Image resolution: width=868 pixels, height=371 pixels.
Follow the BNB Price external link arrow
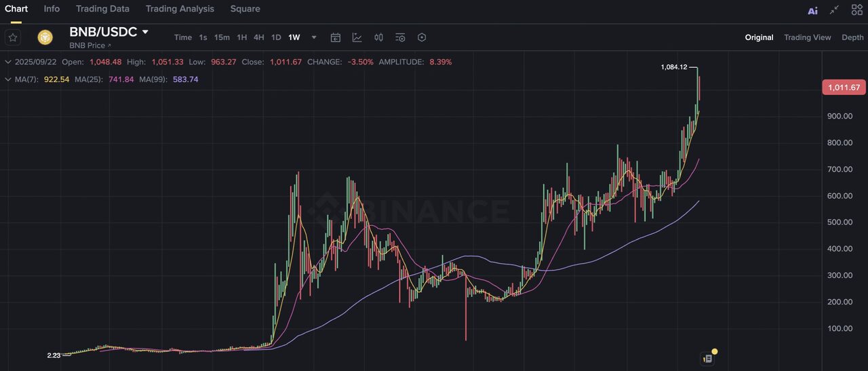point(109,45)
